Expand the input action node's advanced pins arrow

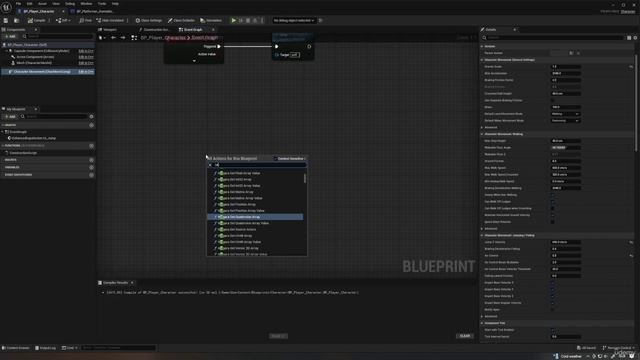pyautogui.click(x=194, y=61)
